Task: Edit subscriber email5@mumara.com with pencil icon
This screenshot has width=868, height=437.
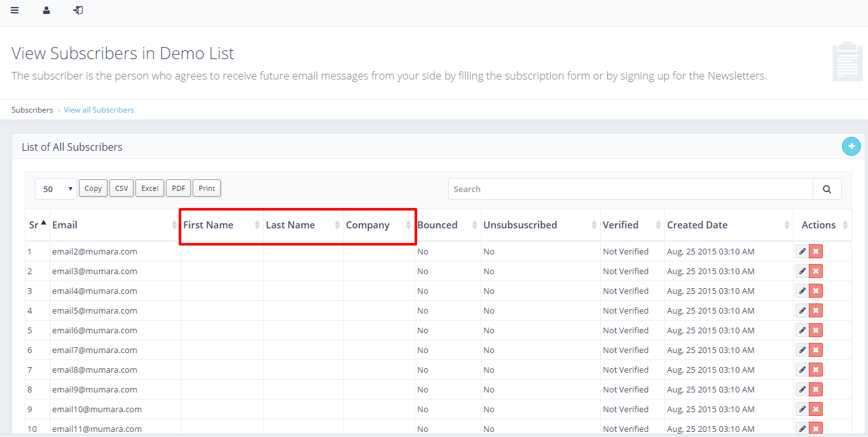Action: coord(802,311)
